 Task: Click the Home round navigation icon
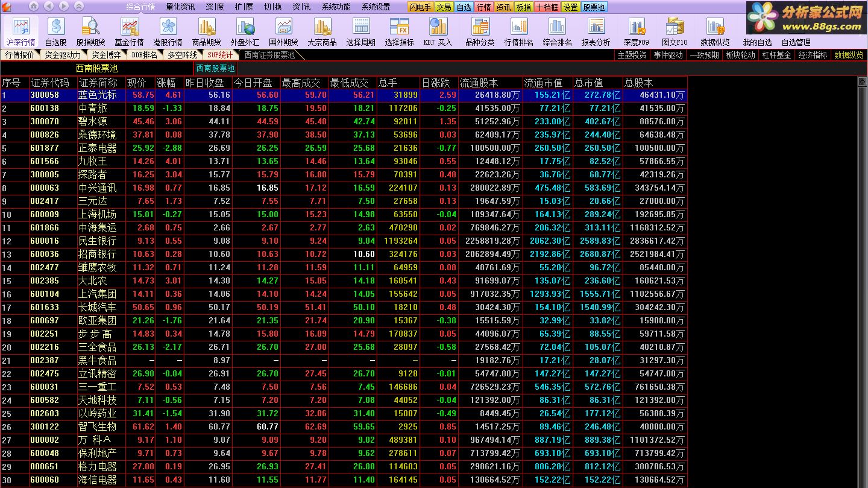coord(34,7)
